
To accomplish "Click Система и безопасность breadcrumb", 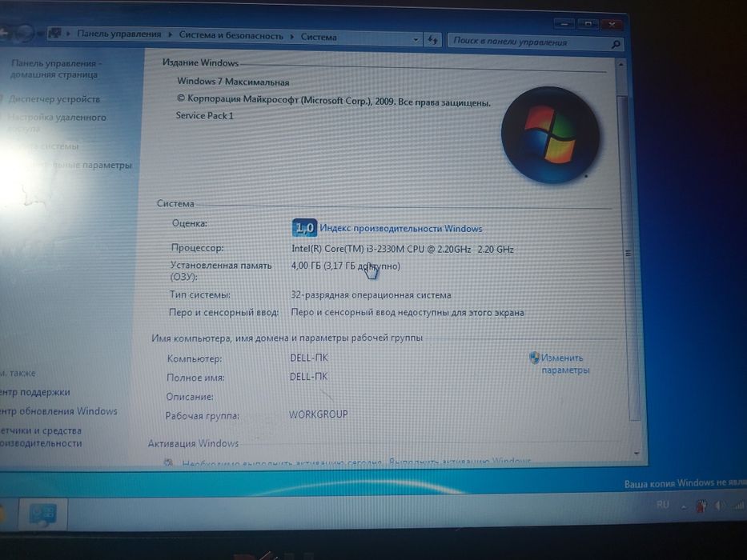I will pos(231,35).
